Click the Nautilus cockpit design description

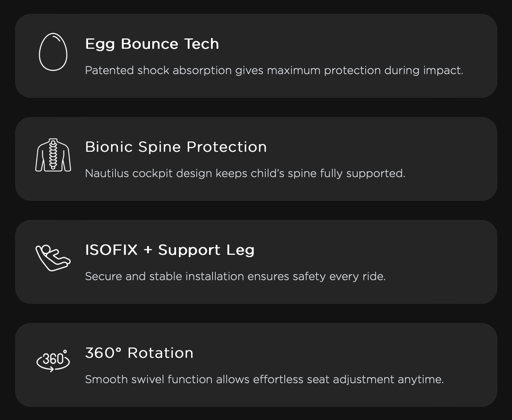(x=245, y=173)
